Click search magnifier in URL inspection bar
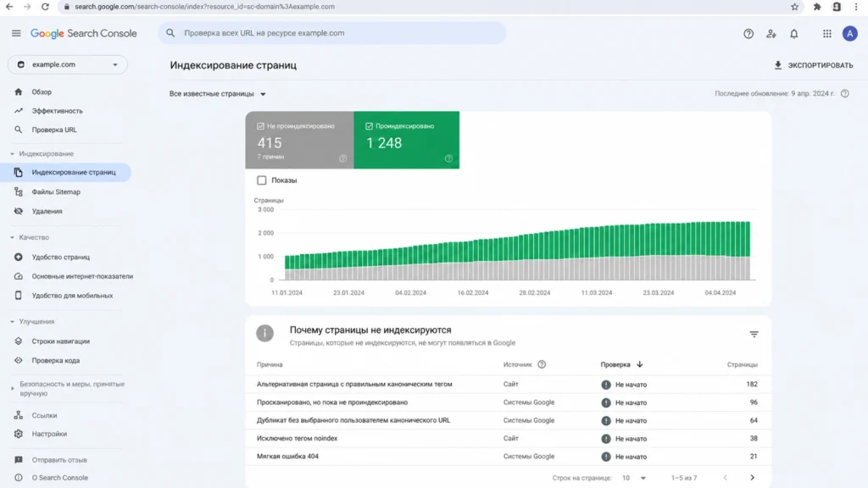The width and height of the screenshot is (868, 488). 170,33
